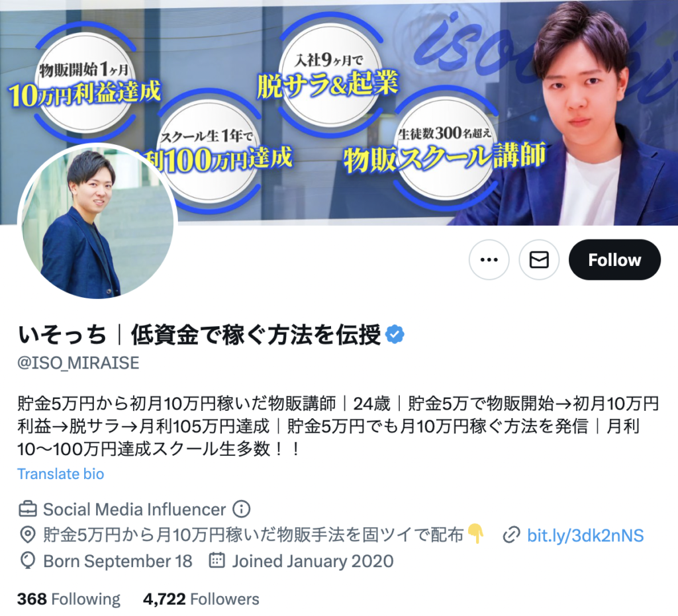This screenshot has width=678, height=616.
Task: Click the info icon beside Social Media Influencer
Action: (241, 509)
